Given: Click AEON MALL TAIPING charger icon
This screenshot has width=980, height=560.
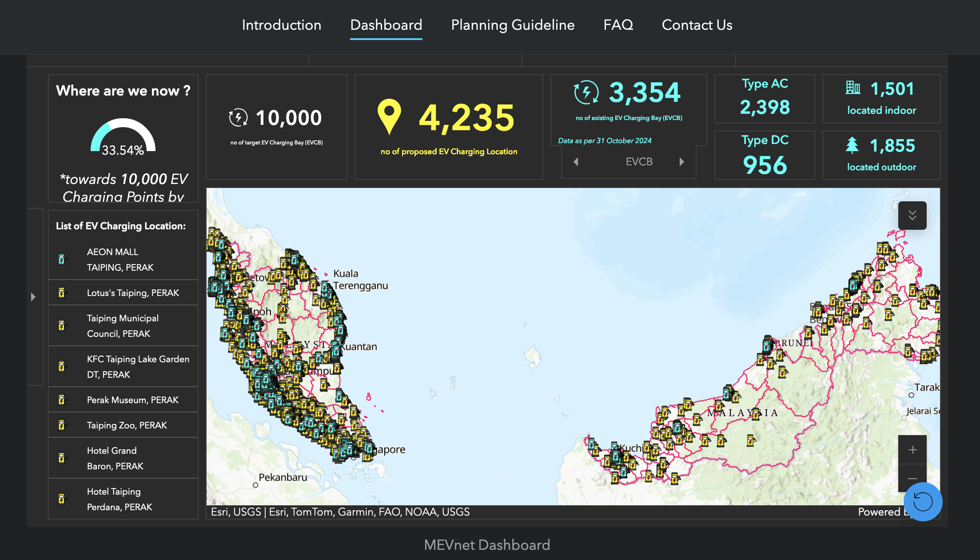Looking at the screenshot, I should coord(62,260).
